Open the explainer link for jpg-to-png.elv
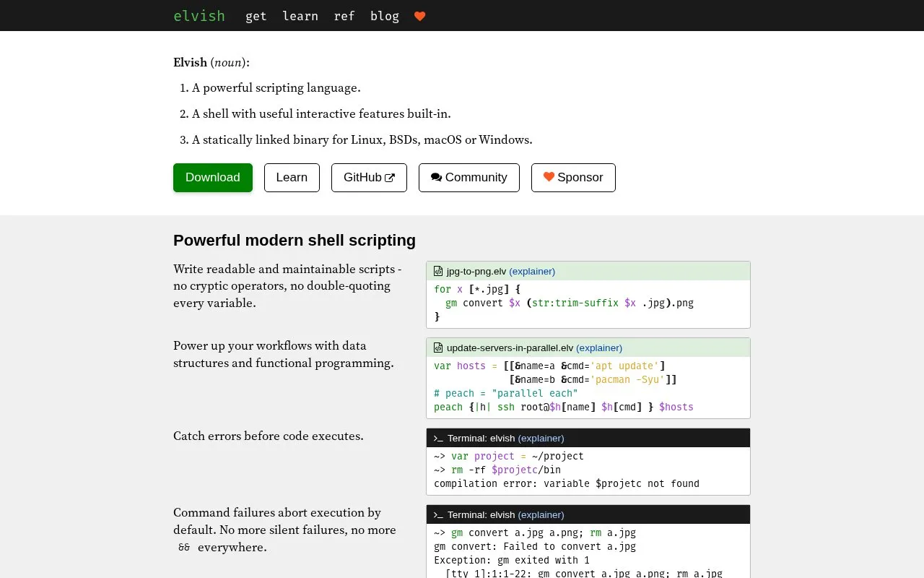Screen dimensions: 924x578 pos(532,272)
